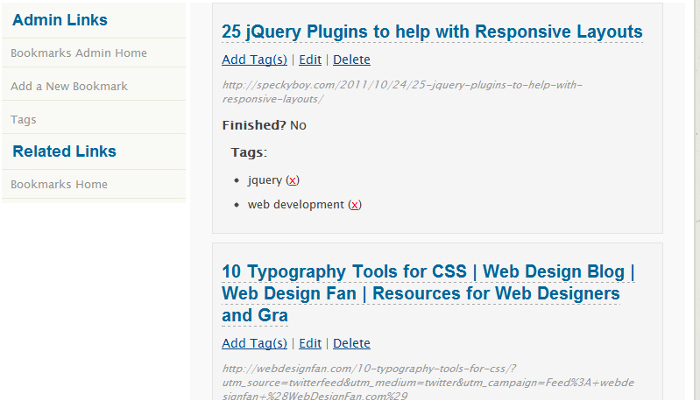
Task: Click Add Tag(s) for the Typography Tools bookmark
Action: pos(254,343)
